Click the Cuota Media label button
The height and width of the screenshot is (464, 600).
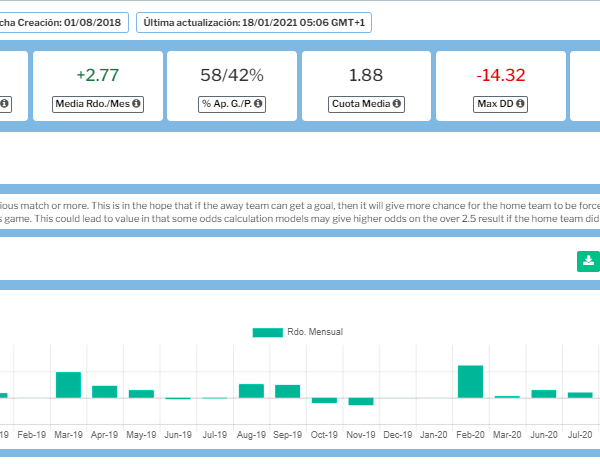pos(366,104)
